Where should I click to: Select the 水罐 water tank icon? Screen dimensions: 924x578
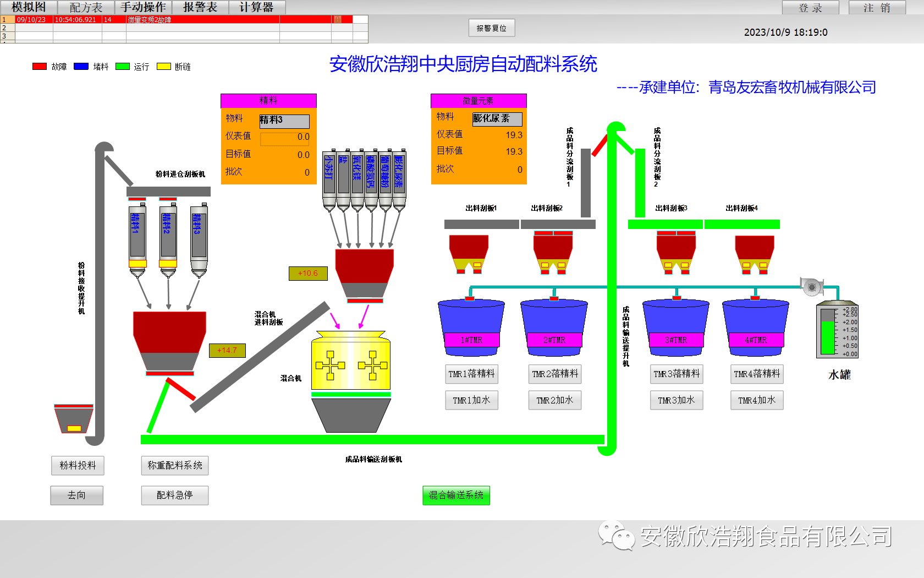click(x=838, y=330)
